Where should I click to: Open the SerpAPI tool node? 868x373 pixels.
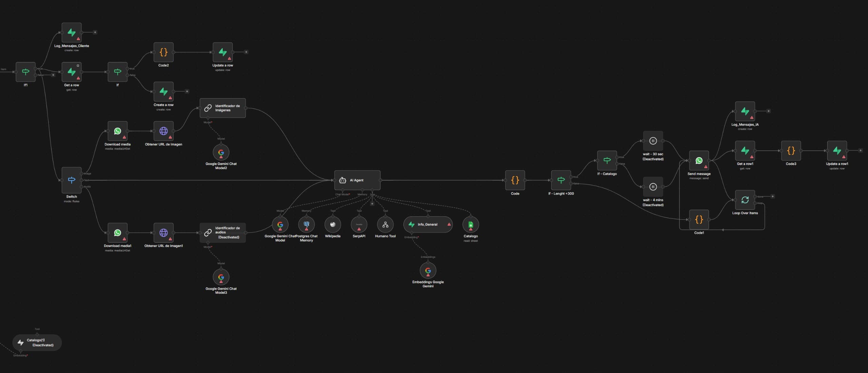click(x=359, y=224)
